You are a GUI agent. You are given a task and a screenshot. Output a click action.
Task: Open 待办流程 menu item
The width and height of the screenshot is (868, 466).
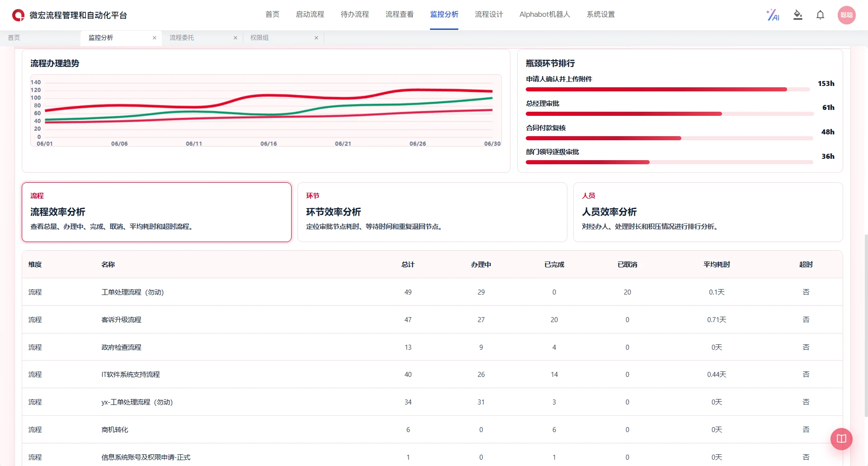[x=354, y=14]
